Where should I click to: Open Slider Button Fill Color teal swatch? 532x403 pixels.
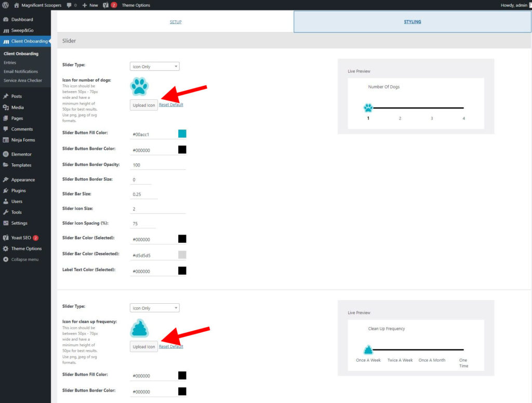182,134
